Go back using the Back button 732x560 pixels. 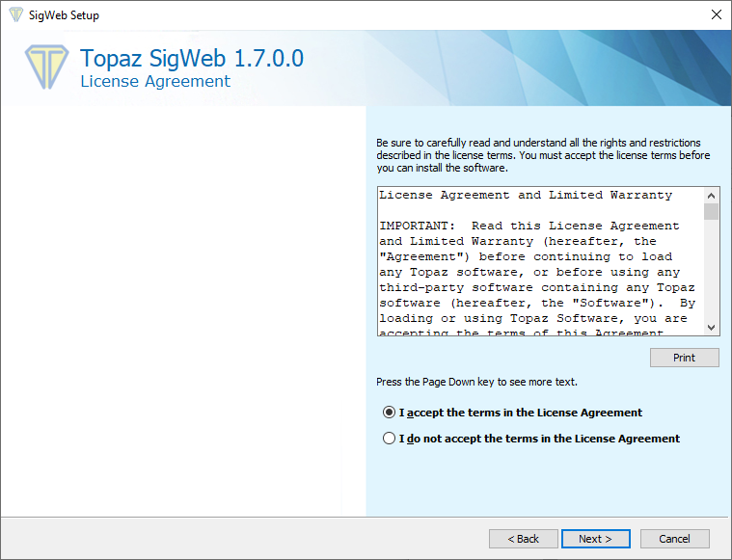tap(524, 539)
